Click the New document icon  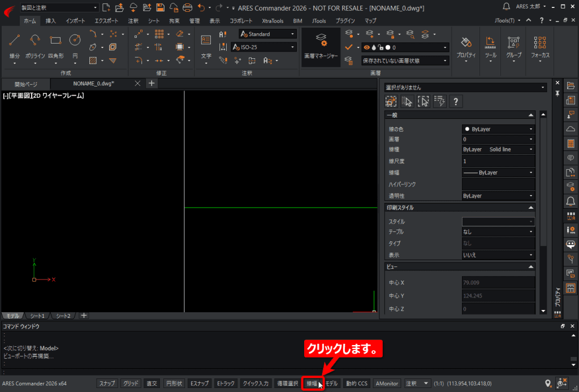pos(106,7)
